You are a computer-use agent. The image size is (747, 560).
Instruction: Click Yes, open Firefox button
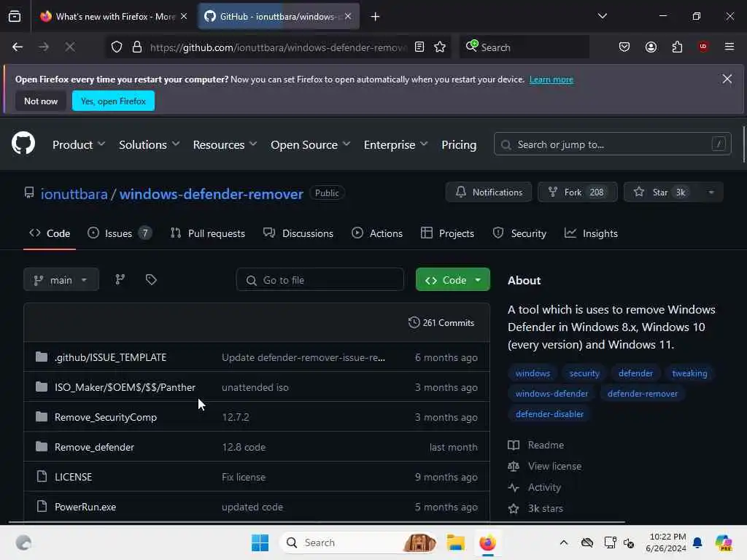tap(113, 101)
